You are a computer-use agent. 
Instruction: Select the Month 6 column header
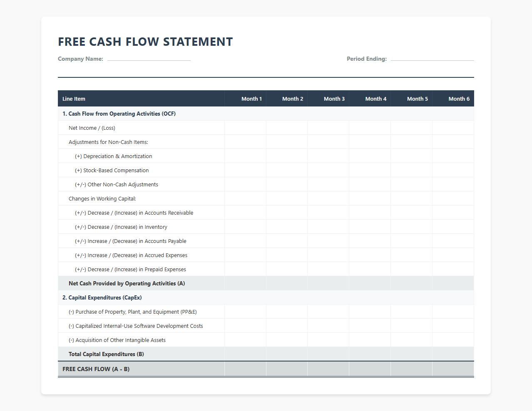click(x=453, y=99)
